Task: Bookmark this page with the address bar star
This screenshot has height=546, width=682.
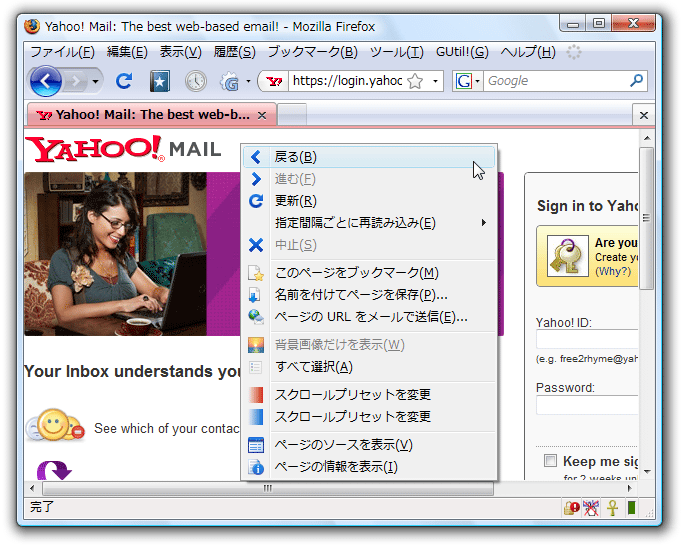Action: point(415,81)
